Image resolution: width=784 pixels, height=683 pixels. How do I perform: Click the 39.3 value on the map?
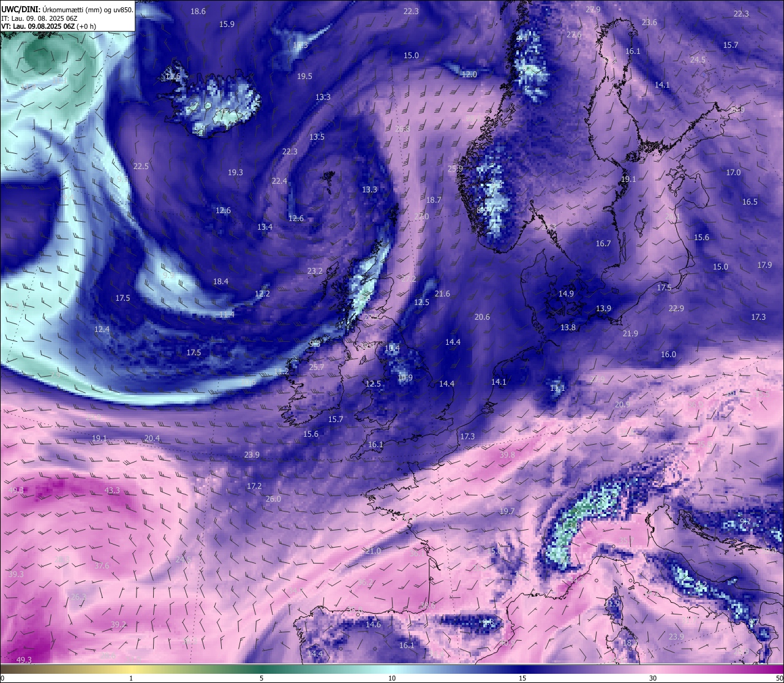pyautogui.click(x=16, y=574)
